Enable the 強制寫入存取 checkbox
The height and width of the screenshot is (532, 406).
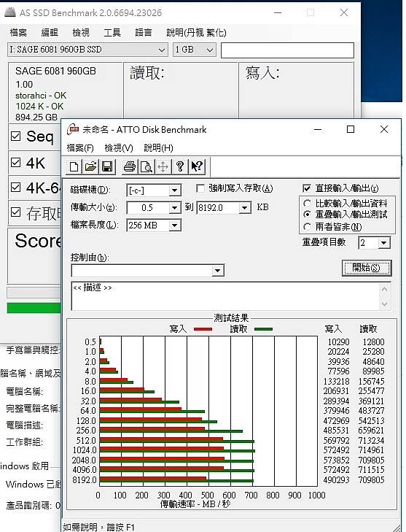click(200, 188)
